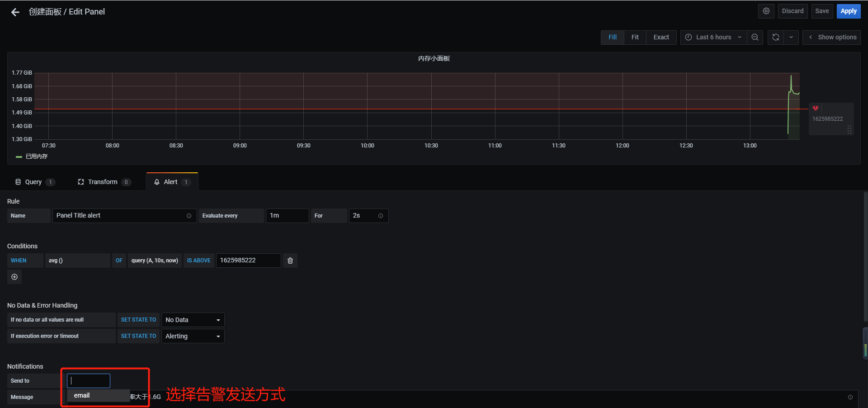
Task: Click the info icon in the For field
Action: (x=381, y=216)
